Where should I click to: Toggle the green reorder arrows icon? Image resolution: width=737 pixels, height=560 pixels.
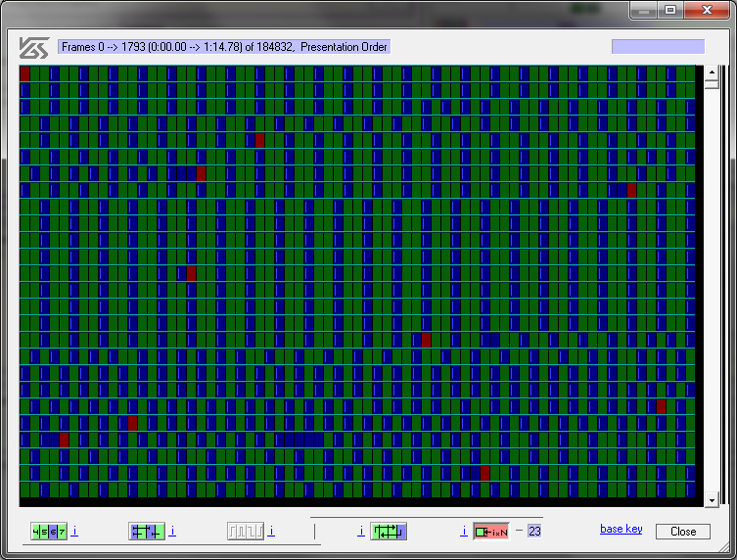[389, 532]
